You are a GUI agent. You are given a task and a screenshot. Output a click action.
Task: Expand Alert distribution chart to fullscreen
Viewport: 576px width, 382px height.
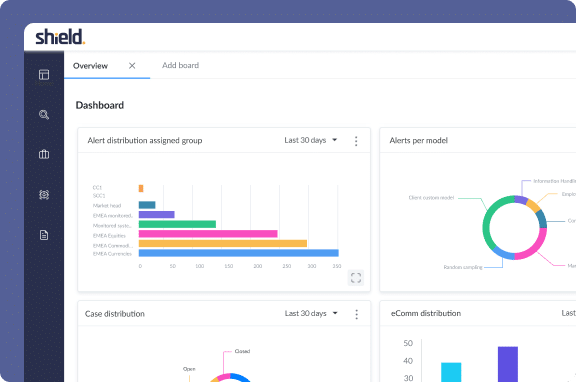(x=356, y=278)
